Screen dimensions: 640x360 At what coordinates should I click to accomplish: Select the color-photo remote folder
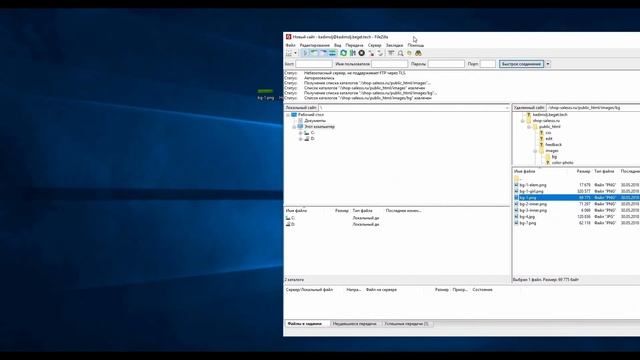(562, 163)
